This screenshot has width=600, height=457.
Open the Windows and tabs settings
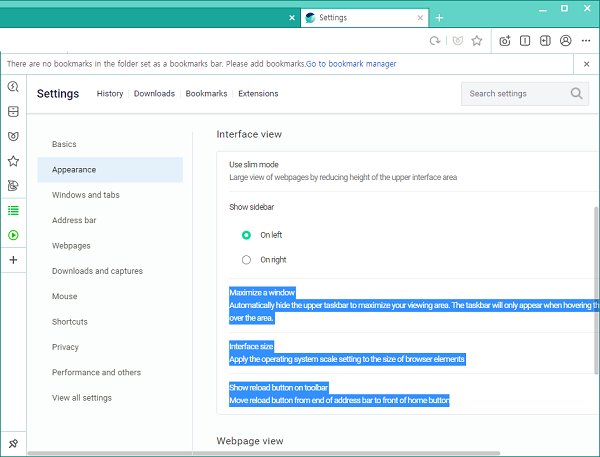(86, 195)
